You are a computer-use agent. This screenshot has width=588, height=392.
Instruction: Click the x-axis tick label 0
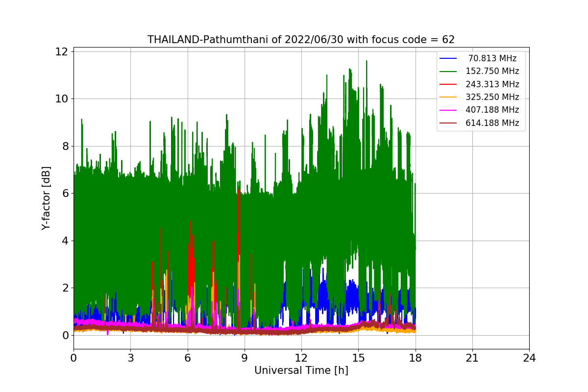point(73,358)
